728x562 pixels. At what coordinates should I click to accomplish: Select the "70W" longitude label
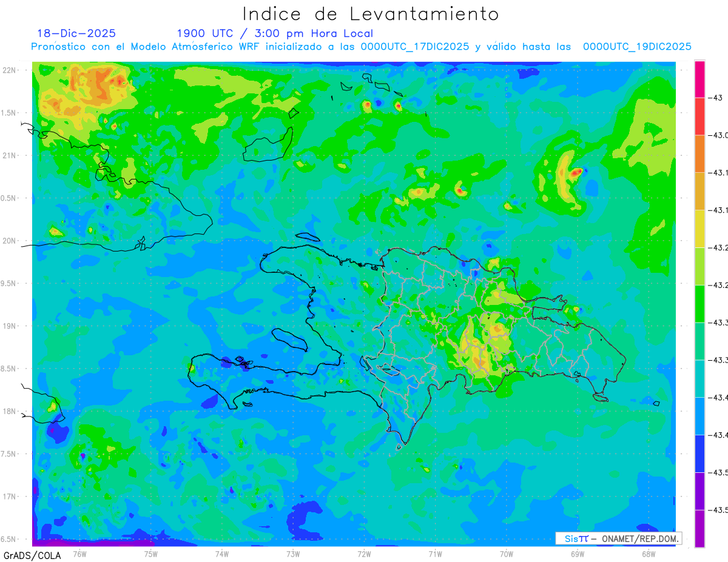coord(506,554)
